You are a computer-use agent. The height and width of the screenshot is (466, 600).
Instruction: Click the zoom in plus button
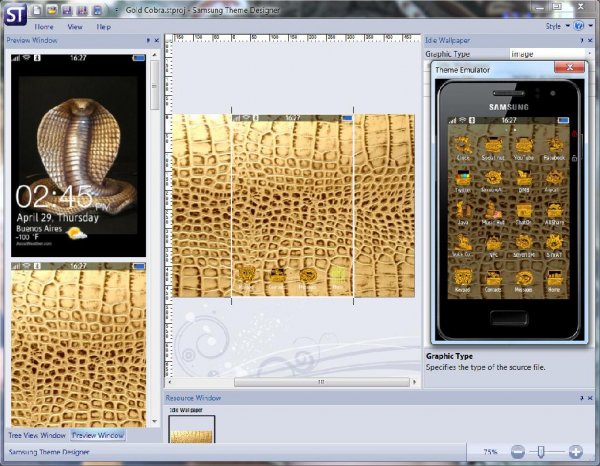coord(576,452)
